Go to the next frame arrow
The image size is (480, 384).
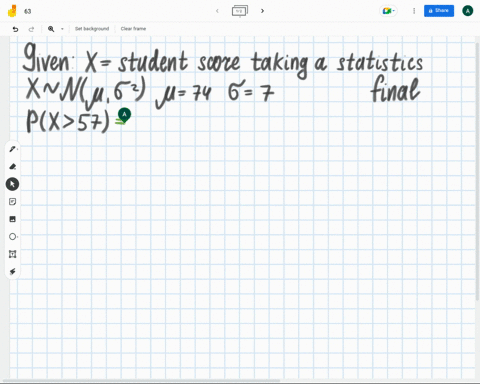[x=262, y=11]
